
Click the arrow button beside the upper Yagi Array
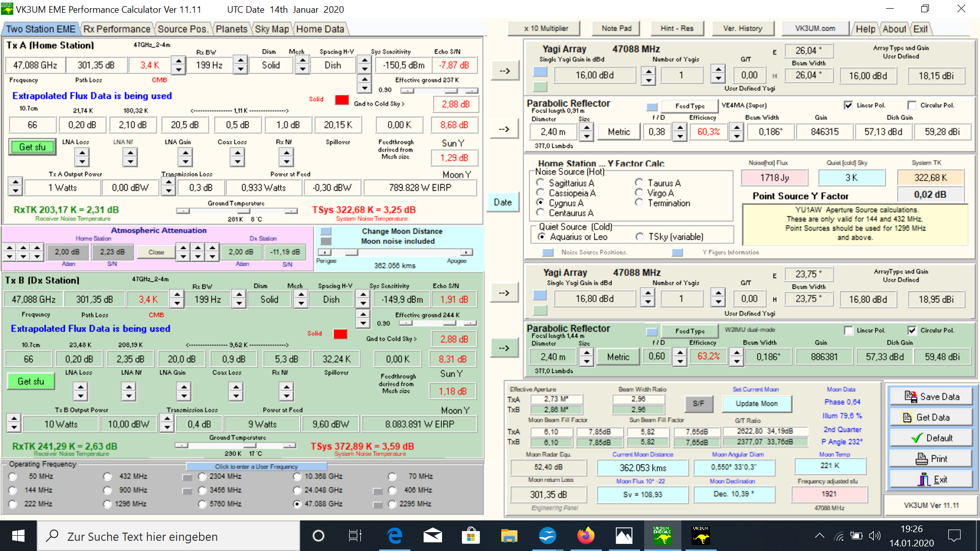pyautogui.click(x=504, y=71)
